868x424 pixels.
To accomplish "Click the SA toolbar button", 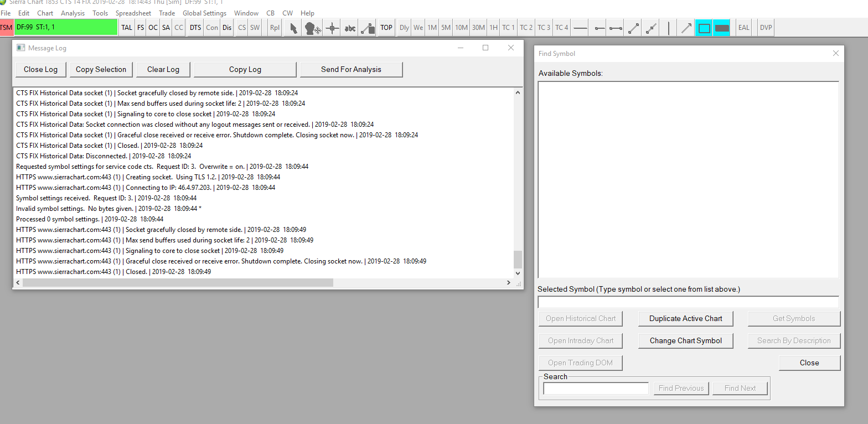I will [x=166, y=28].
